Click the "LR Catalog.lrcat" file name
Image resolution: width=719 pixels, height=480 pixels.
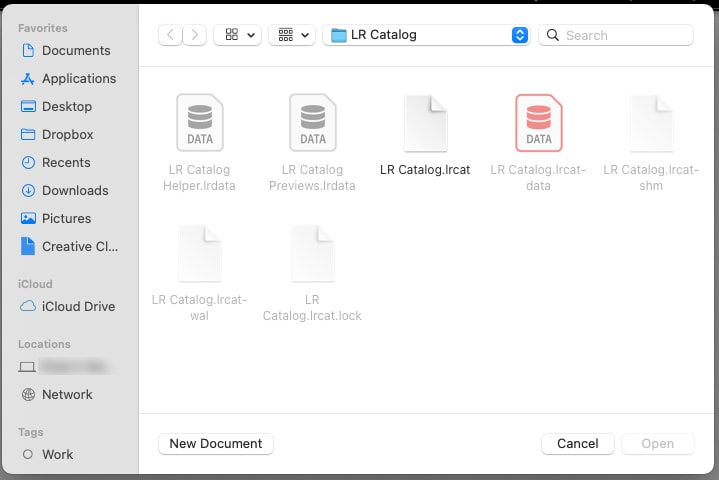(425, 170)
